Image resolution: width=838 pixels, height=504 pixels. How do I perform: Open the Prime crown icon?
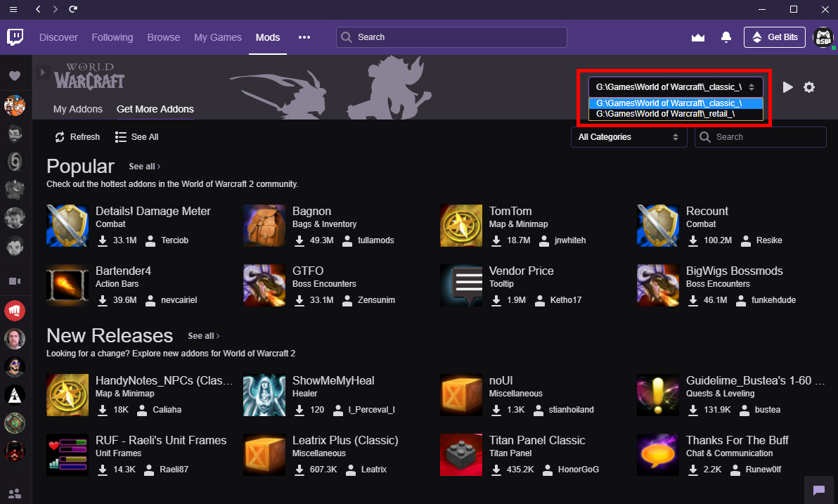[x=698, y=37]
